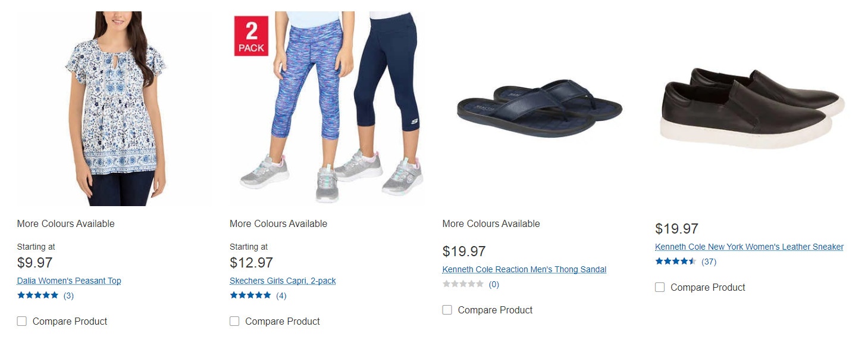The image size is (868, 339).
Task: Check Compare Product for Skechers Girls Capri
Action: [234, 321]
